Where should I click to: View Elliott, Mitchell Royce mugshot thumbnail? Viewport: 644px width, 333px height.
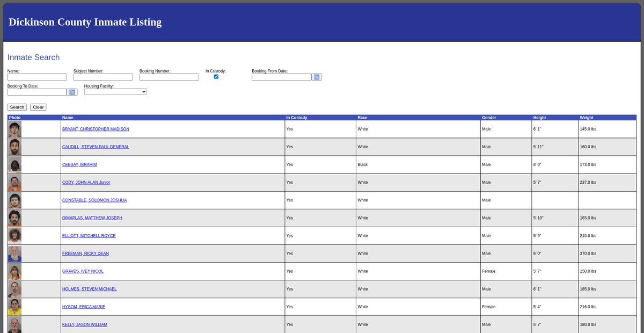click(14, 236)
